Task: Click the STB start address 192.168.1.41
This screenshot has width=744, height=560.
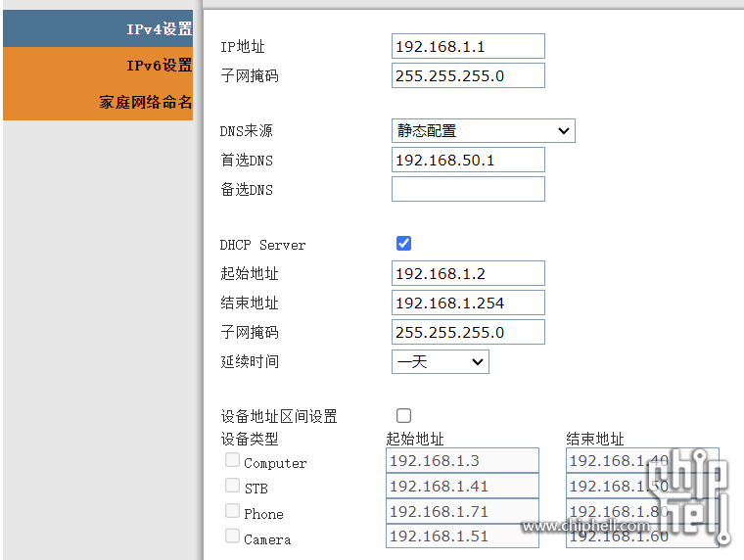Action: [x=462, y=486]
